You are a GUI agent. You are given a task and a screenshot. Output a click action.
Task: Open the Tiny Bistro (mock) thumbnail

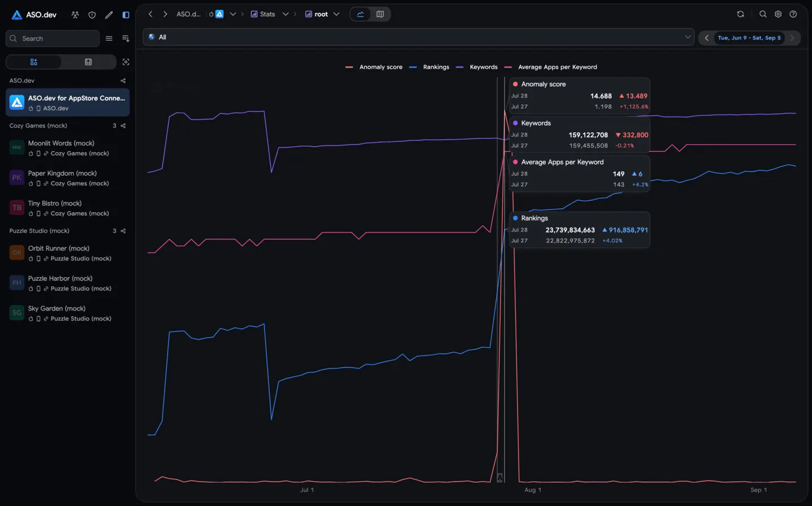(x=17, y=208)
